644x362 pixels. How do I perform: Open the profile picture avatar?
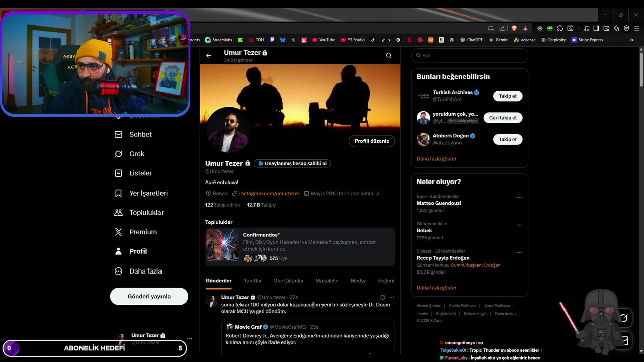coord(227,130)
